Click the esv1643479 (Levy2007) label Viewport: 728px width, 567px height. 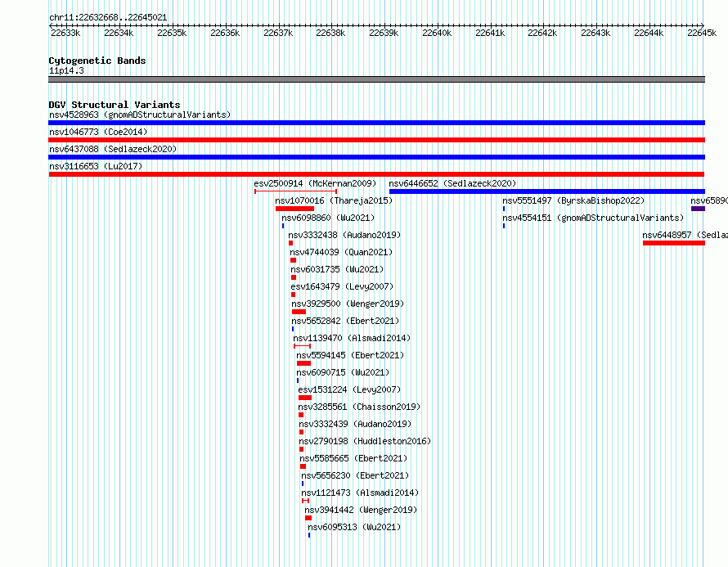tap(342, 286)
